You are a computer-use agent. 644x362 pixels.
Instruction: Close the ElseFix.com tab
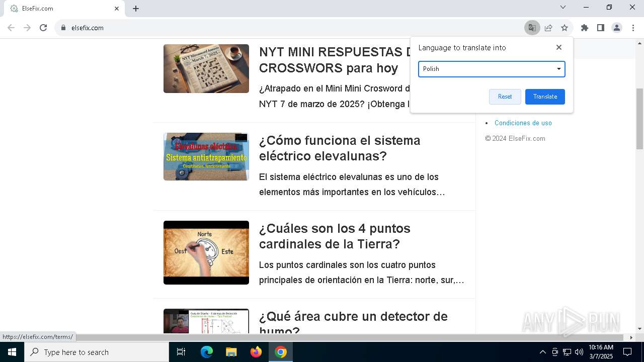tap(117, 9)
